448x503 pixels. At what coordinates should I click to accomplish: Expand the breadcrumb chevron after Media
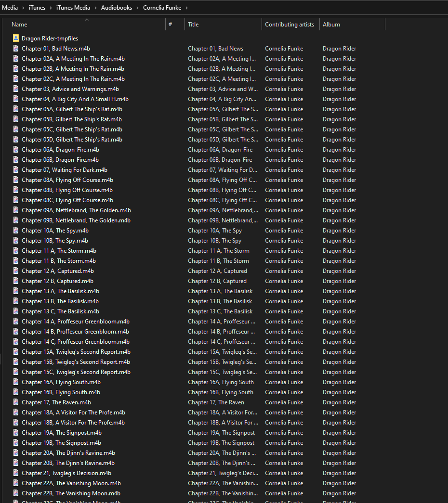pyautogui.click(x=23, y=8)
